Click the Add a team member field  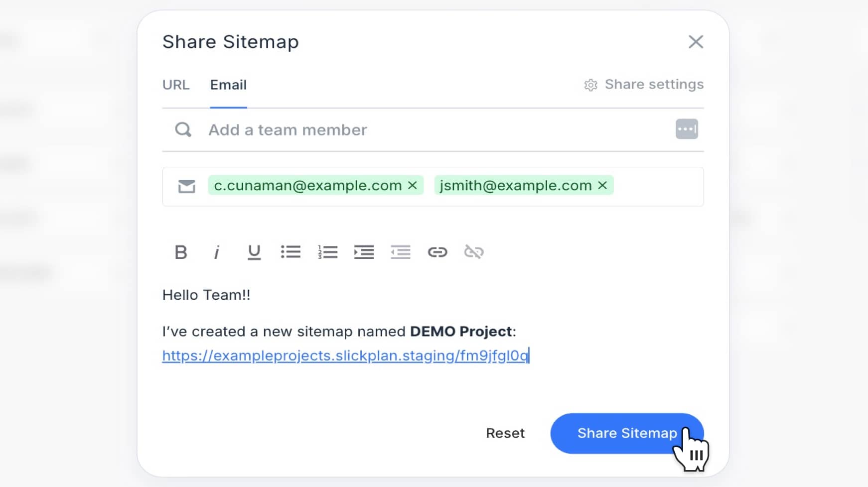tap(433, 130)
